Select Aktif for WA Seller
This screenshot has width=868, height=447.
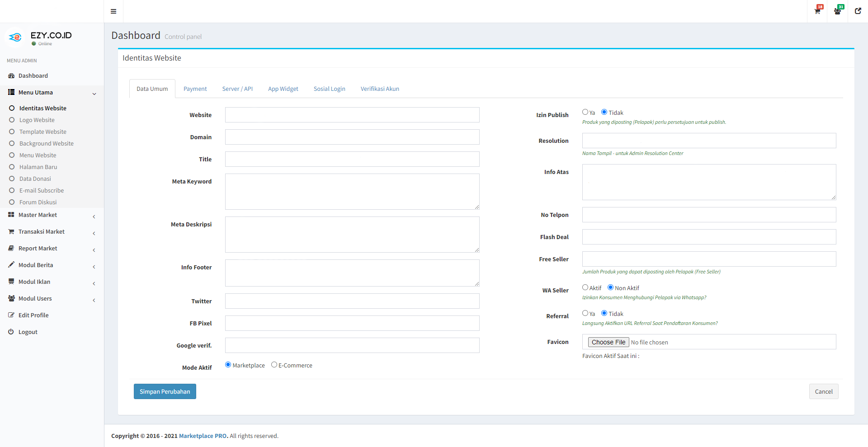(585, 287)
